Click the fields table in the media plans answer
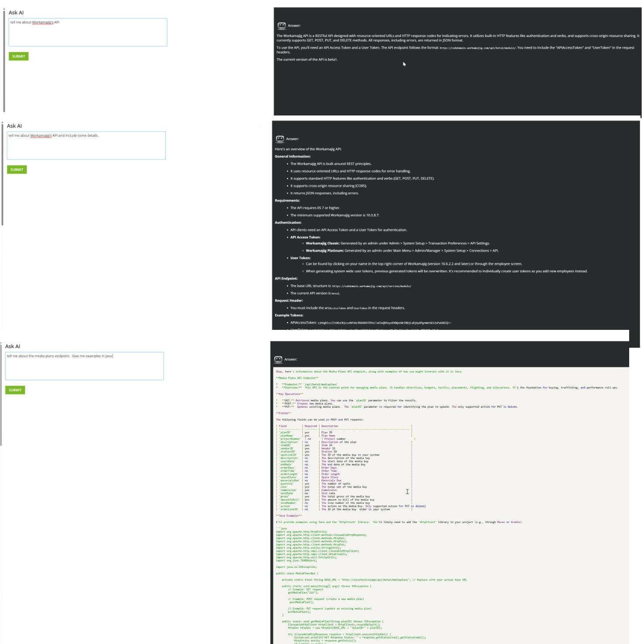Screen dimensions: 644x644 click(x=345, y=468)
